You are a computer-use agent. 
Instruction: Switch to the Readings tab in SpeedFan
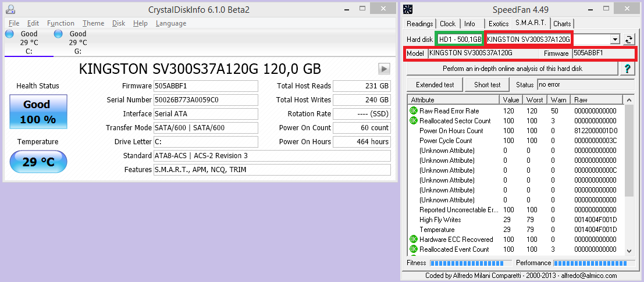419,24
